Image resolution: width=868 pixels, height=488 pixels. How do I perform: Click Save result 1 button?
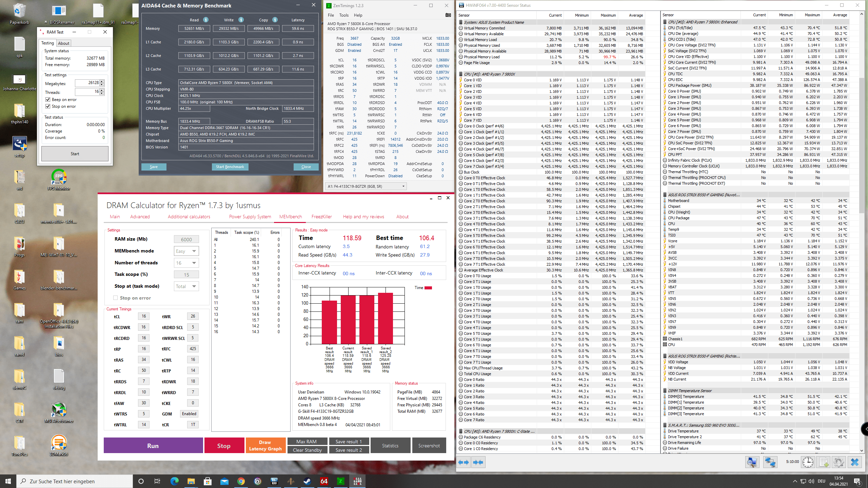[349, 442]
